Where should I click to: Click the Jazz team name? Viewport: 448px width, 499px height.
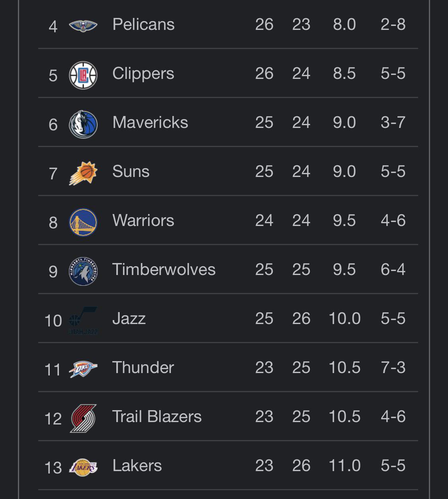click(129, 319)
